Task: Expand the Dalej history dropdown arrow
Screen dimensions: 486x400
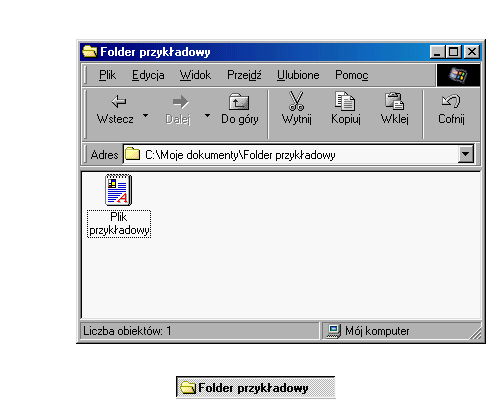Action: pyautogui.click(x=207, y=115)
